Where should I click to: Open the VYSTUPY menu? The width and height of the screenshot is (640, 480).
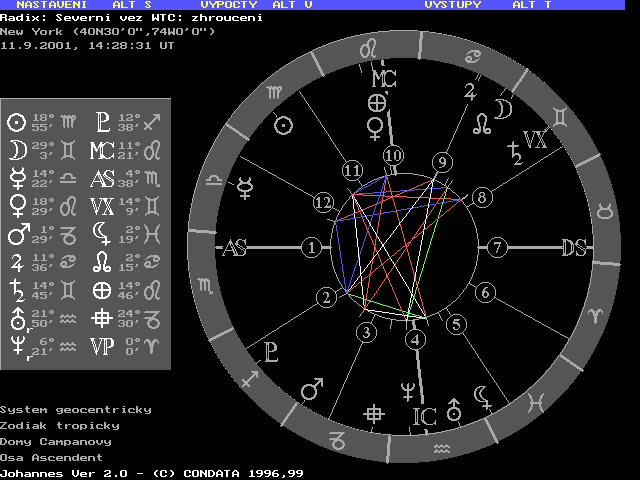point(452,5)
